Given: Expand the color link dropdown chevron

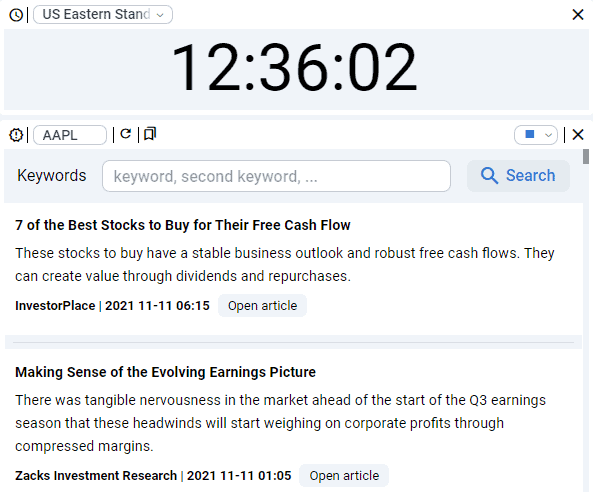Looking at the screenshot, I should click(548, 135).
